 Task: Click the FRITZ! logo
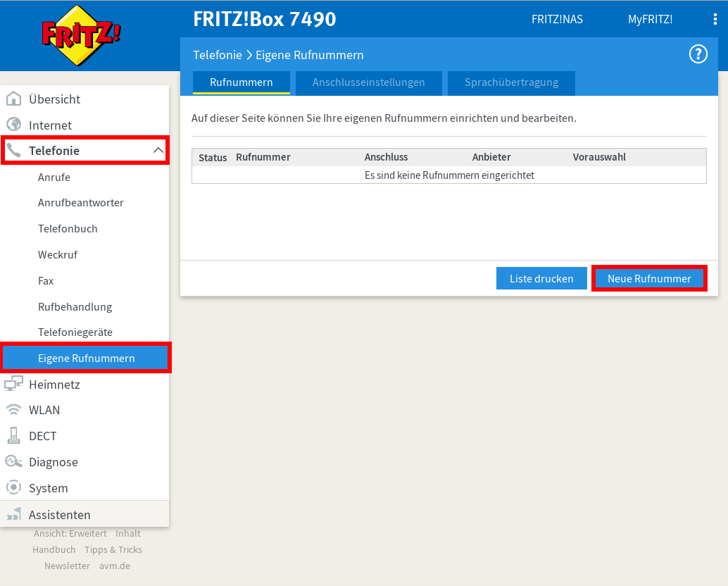[81, 35]
